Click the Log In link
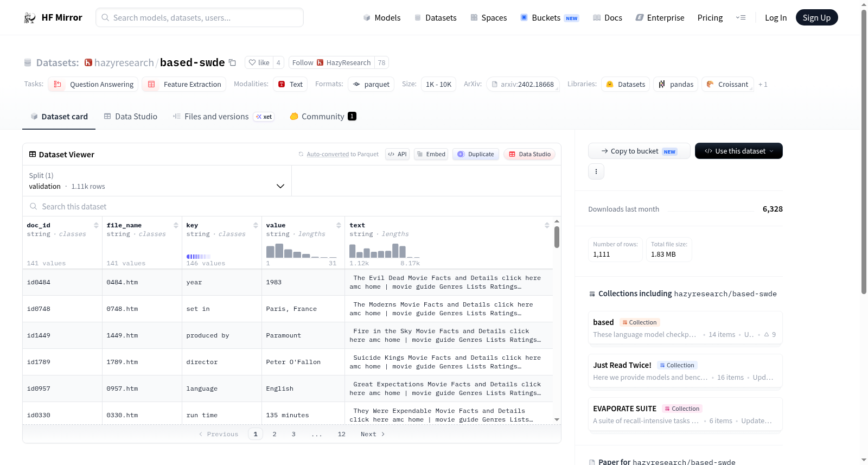This screenshot has width=868, height=465. coord(776,17)
